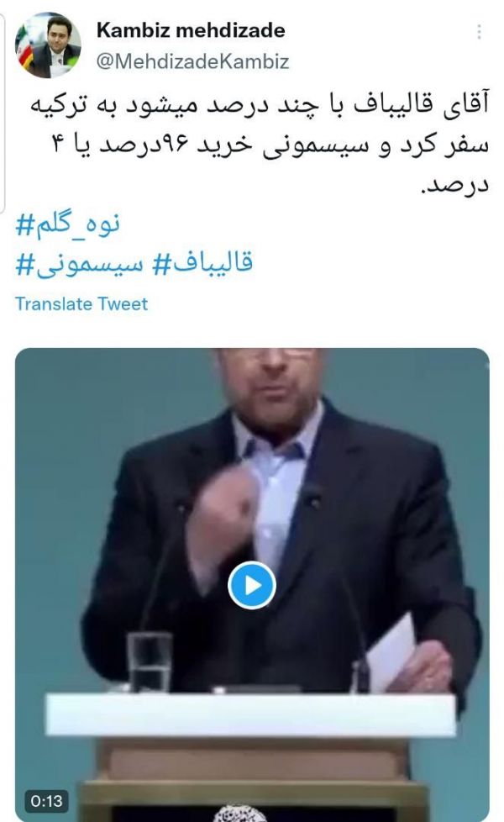
Task: Click the white podium in the video
Action: pyautogui.click(x=250, y=714)
